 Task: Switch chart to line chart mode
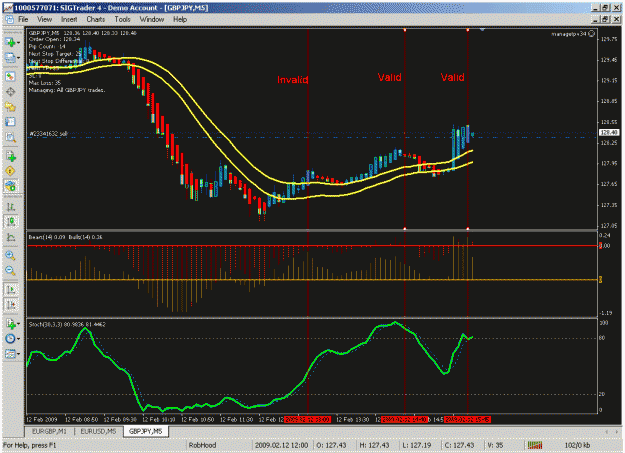point(10,237)
